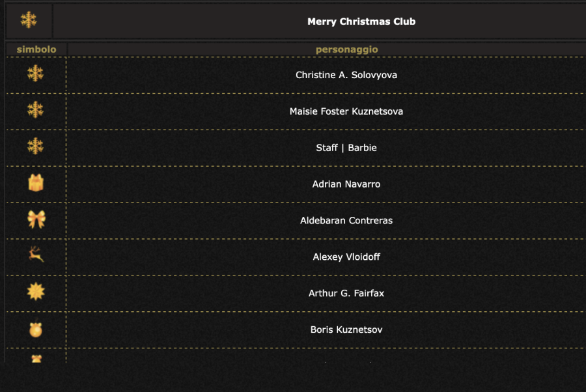The width and height of the screenshot is (586, 392).
Task: Open the Arthur G. Fairfax entry
Action: coord(346,294)
